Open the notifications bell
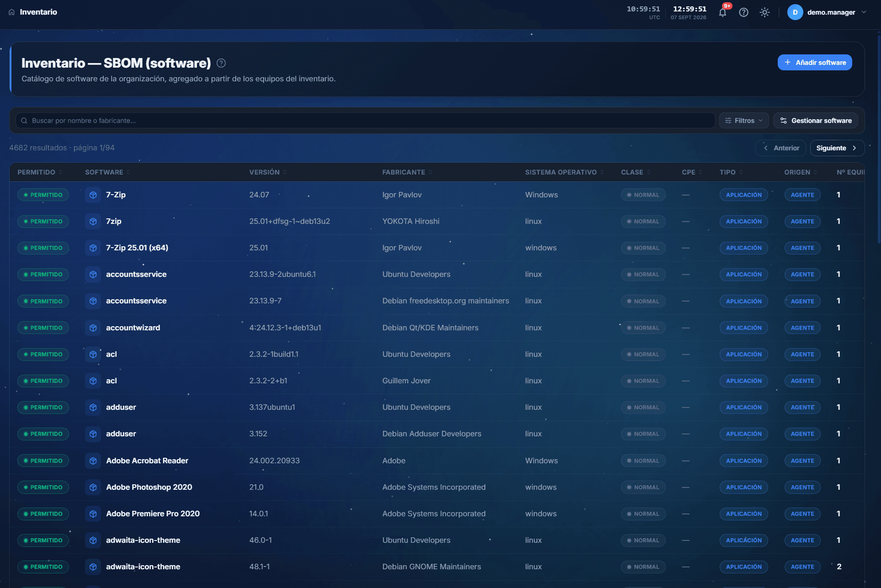 pyautogui.click(x=722, y=12)
